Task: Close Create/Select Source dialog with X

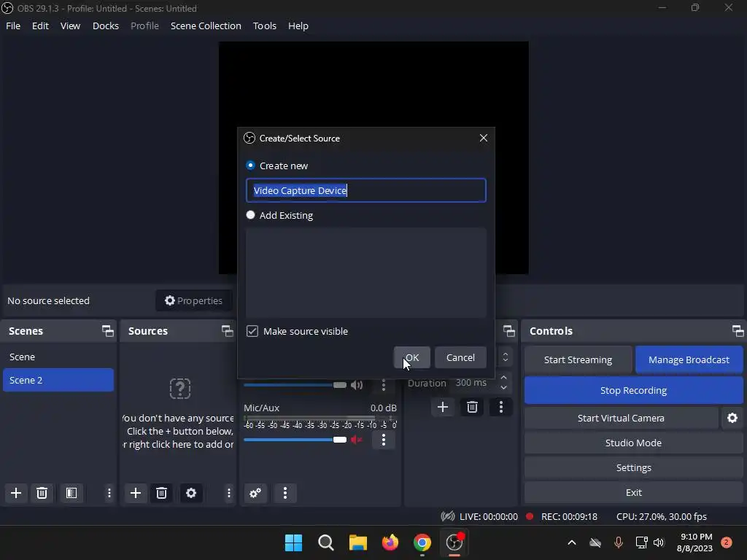Action: pos(484,138)
